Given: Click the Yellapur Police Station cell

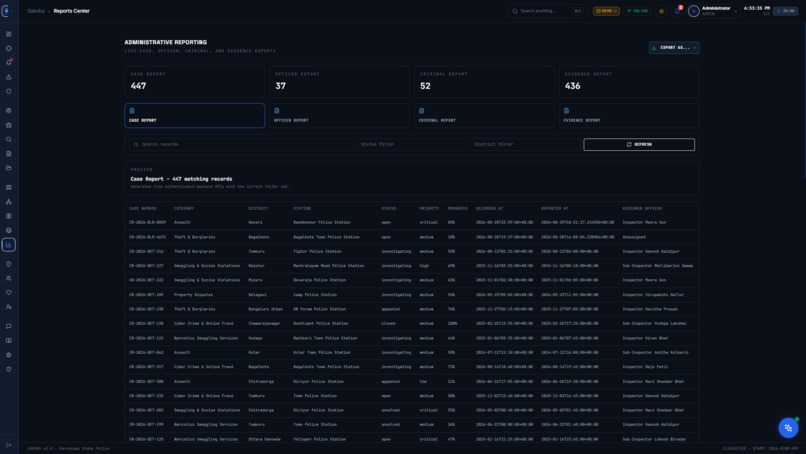Looking at the screenshot, I should [x=319, y=439].
